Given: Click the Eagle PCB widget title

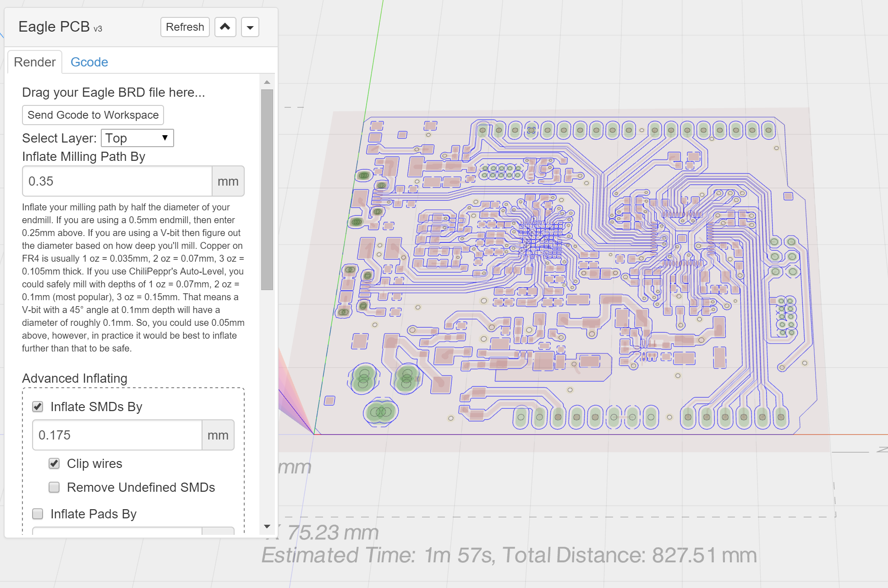Looking at the screenshot, I should tap(54, 27).
